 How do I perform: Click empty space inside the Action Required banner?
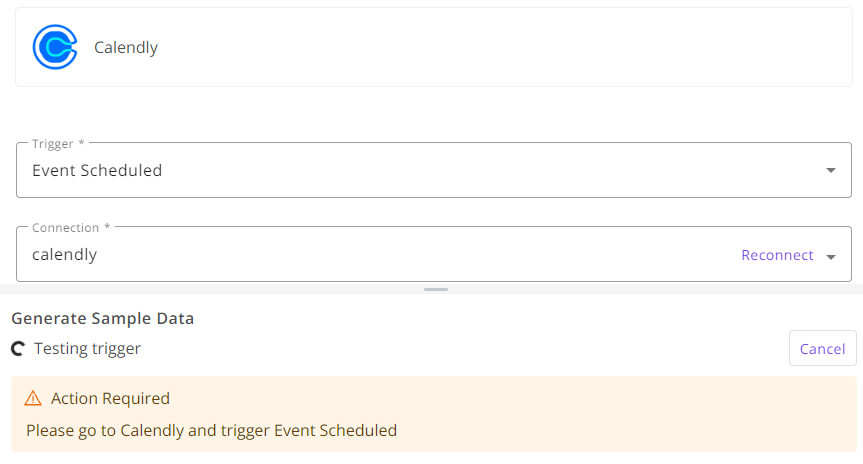tap(605, 414)
